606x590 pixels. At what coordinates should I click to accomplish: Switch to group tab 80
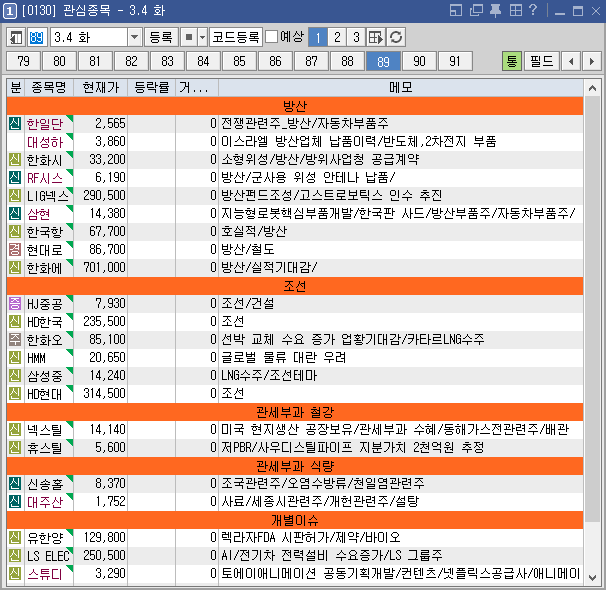(60, 61)
